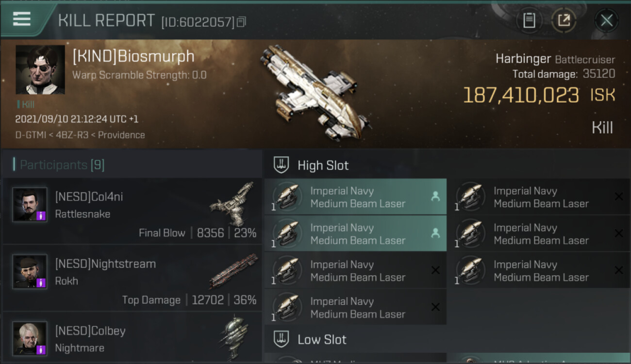Share kill report via export icon
This screenshot has width=631, height=364.
pos(564,20)
